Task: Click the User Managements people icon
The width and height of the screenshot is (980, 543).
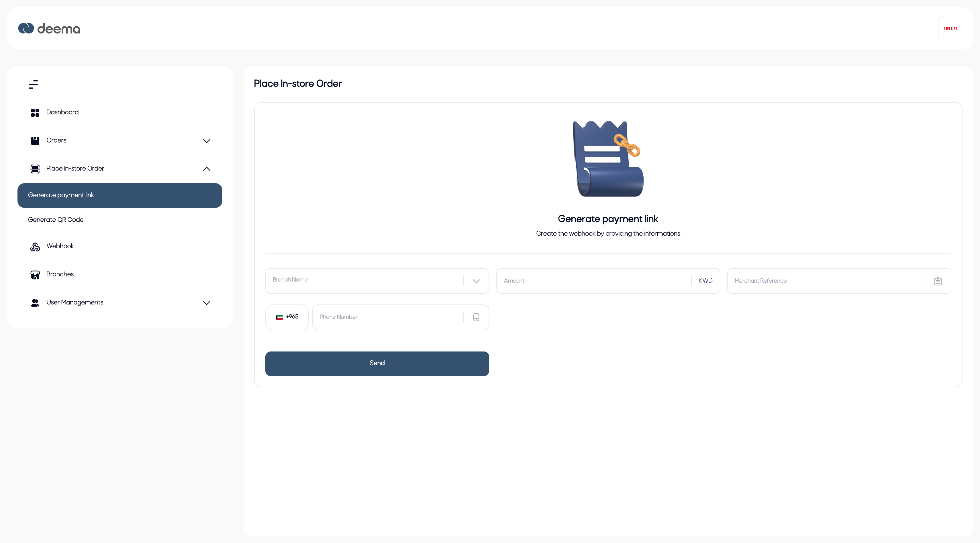Action: [35, 303]
